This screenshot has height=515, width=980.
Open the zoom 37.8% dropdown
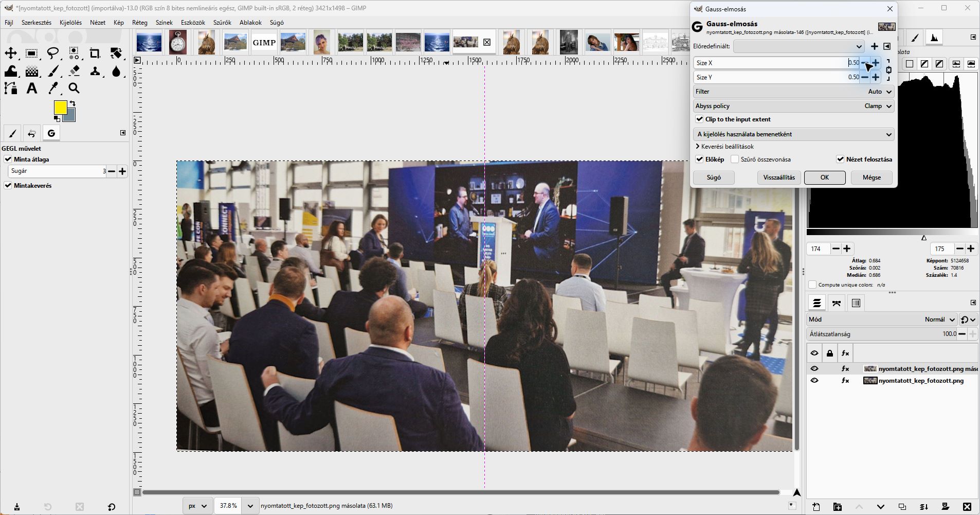coord(250,506)
